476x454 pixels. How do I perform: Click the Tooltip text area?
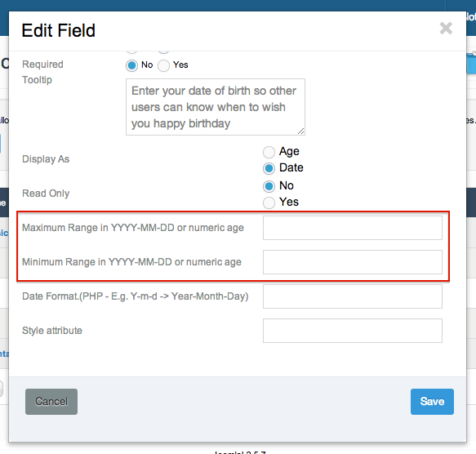click(216, 107)
